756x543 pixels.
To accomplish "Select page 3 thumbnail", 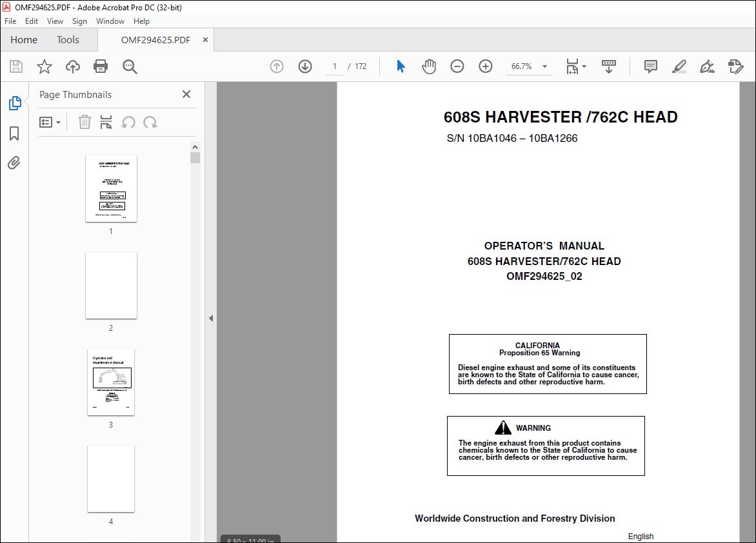I will click(x=111, y=382).
